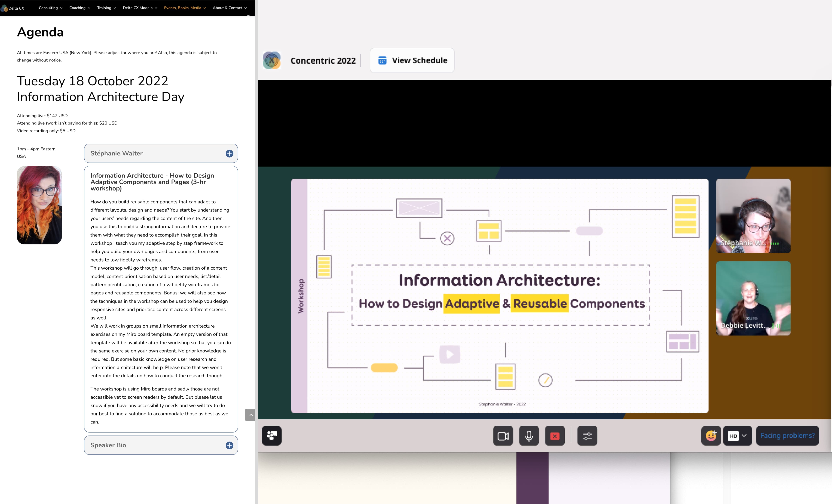Open the Events, Books, Media menu
Image resolution: width=832 pixels, height=504 pixels.
[x=185, y=8]
